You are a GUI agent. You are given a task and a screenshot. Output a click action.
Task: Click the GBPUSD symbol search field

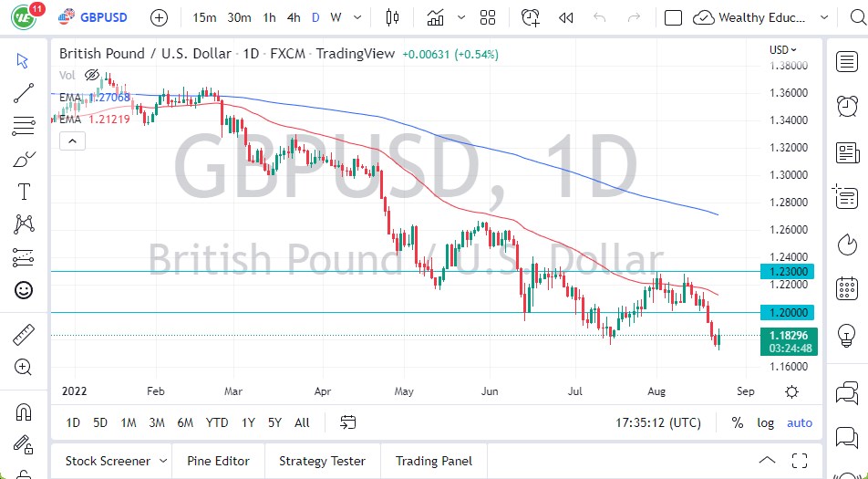(102, 17)
